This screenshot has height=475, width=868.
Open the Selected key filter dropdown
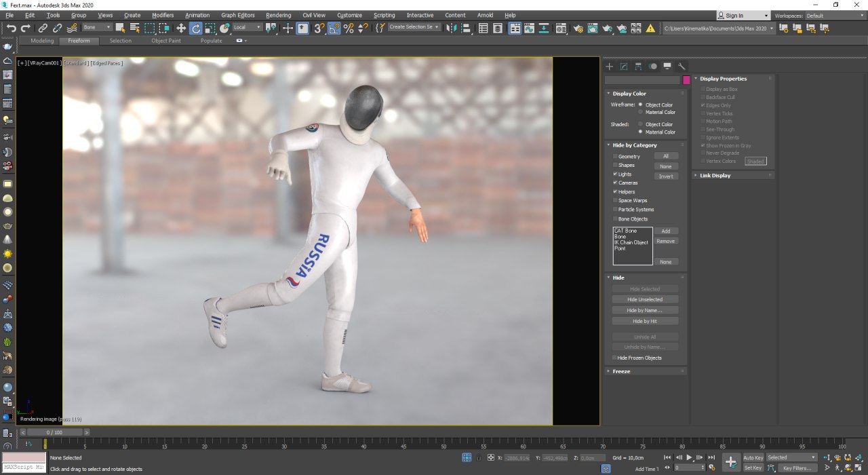pyautogui.click(x=792, y=457)
